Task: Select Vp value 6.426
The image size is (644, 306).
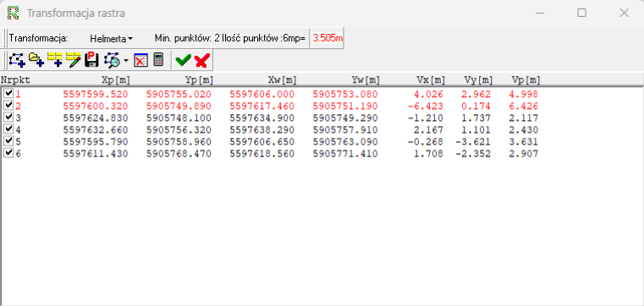Action: [524, 107]
